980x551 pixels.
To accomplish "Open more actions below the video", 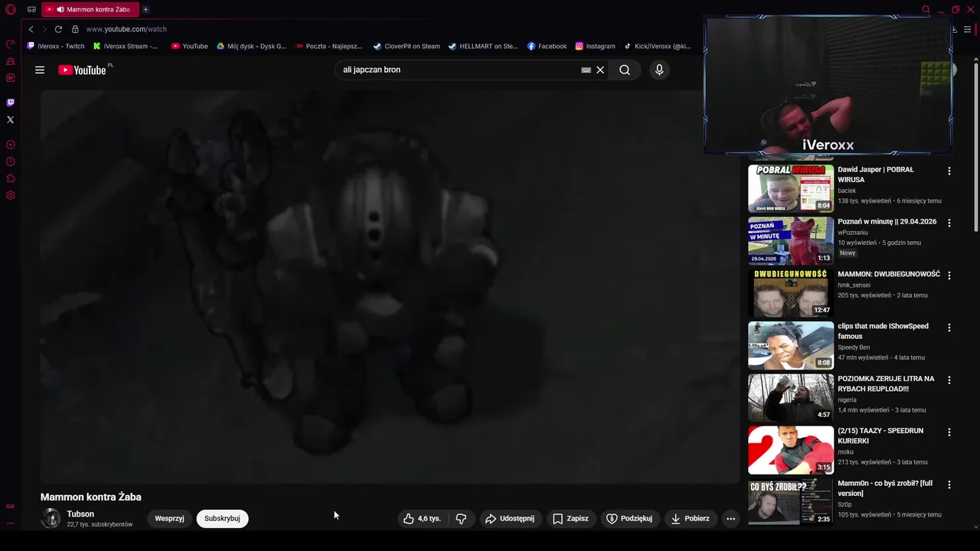I will 730,518.
